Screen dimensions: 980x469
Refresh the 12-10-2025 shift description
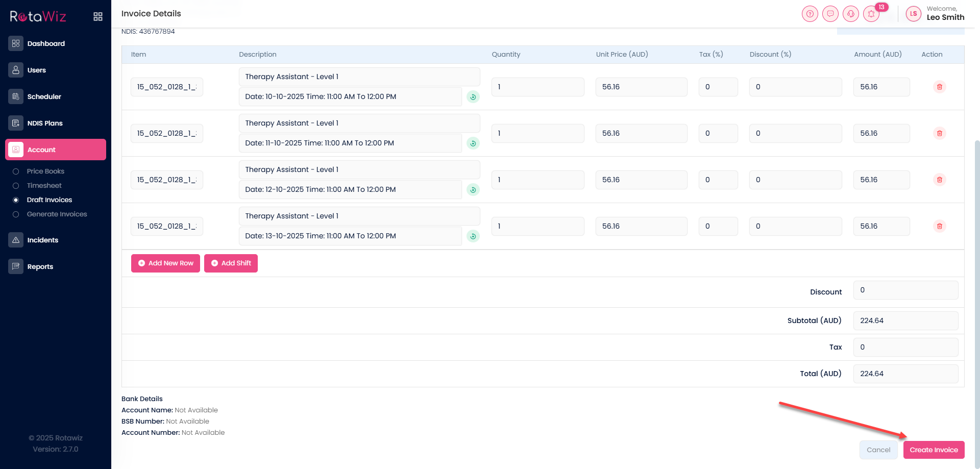[x=473, y=190]
